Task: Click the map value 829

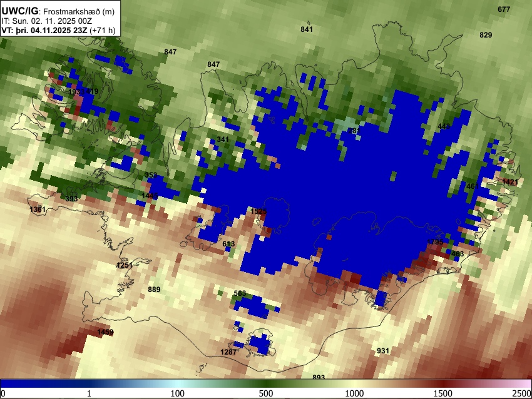Action: coord(486,35)
